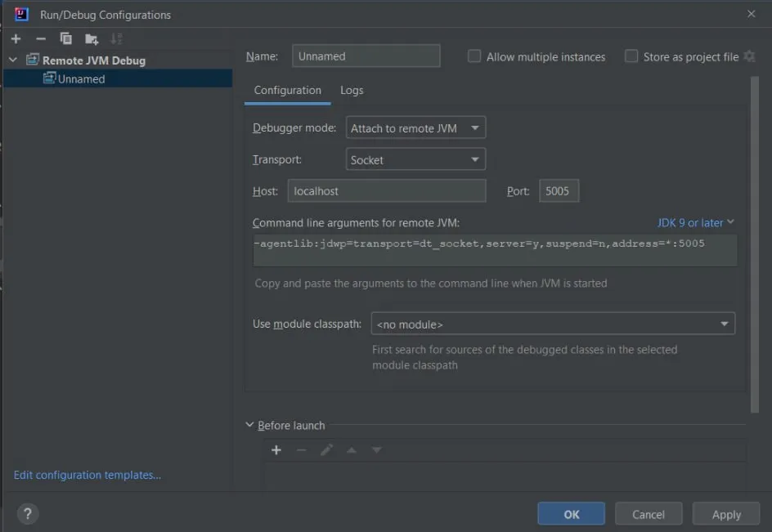Screen dimensions: 772x532
Task: Copy the Unnamed configuration
Action: 65,38
